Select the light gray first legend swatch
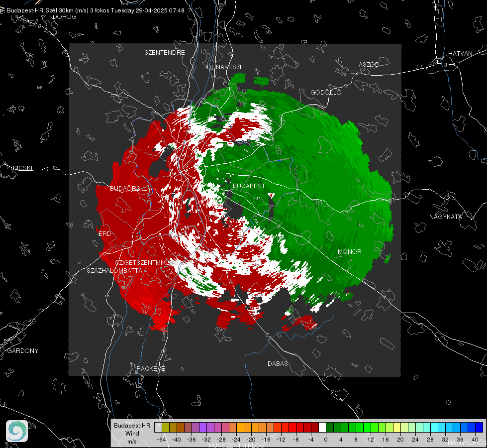The height and width of the screenshot is (448, 487). coord(158,427)
